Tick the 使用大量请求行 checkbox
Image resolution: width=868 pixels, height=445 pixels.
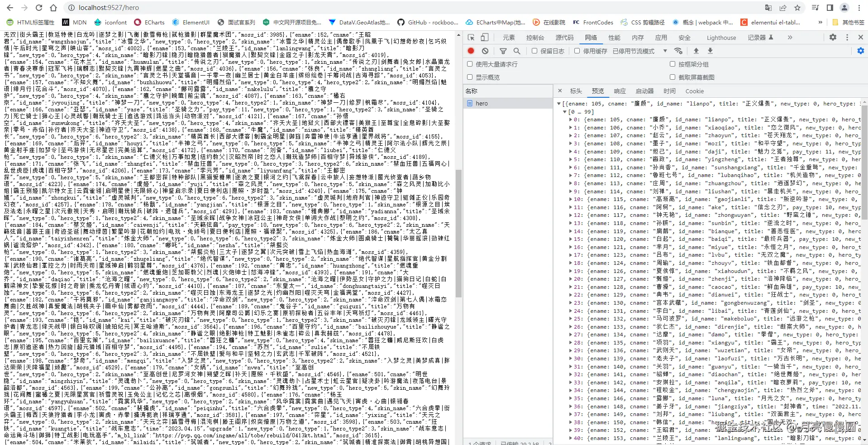[470, 64]
